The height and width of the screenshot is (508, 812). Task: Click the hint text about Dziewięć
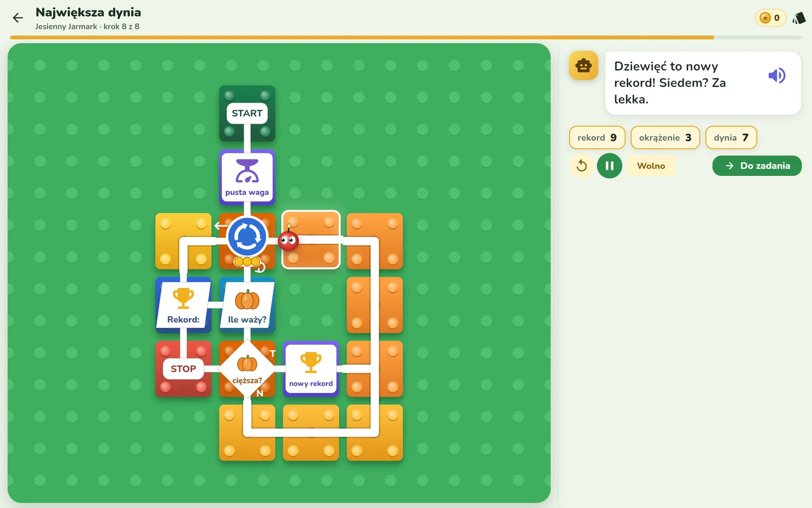coord(670,83)
